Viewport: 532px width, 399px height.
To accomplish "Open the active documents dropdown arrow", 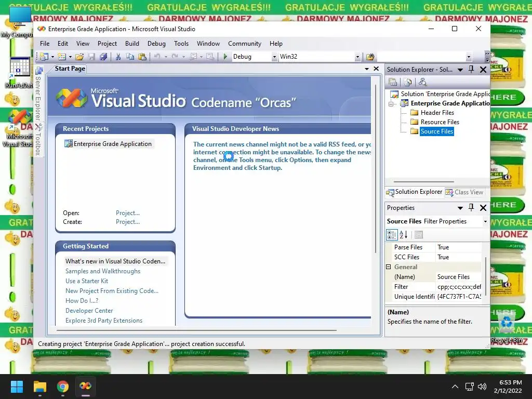I will click(x=367, y=69).
